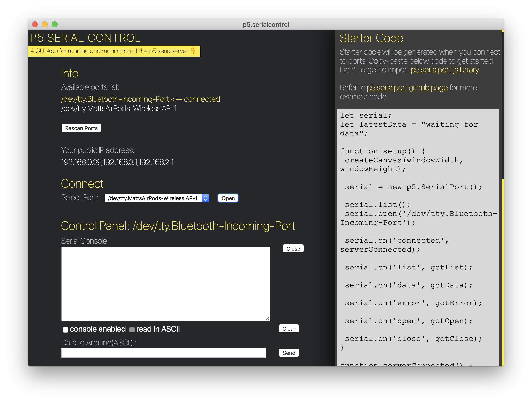Click the red close window button
Screen dimensions: 532x403
(35, 24)
